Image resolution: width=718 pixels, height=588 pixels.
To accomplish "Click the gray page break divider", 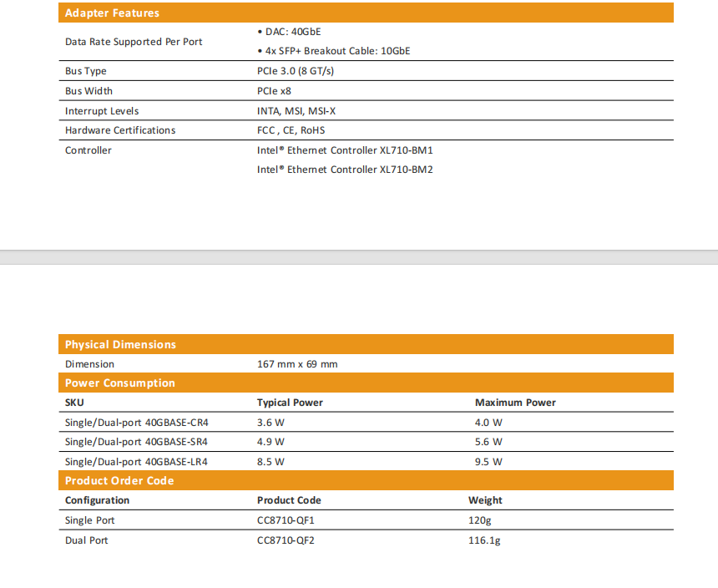I will click(x=359, y=257).
